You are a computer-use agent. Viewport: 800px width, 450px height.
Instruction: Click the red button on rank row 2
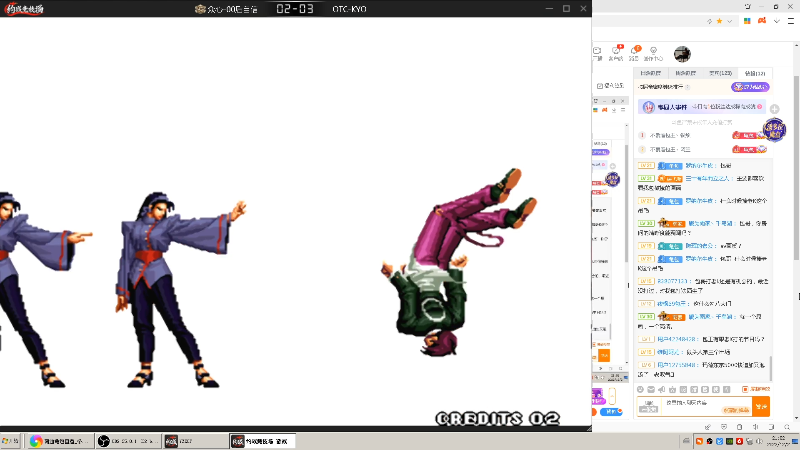tap(749, 149)
